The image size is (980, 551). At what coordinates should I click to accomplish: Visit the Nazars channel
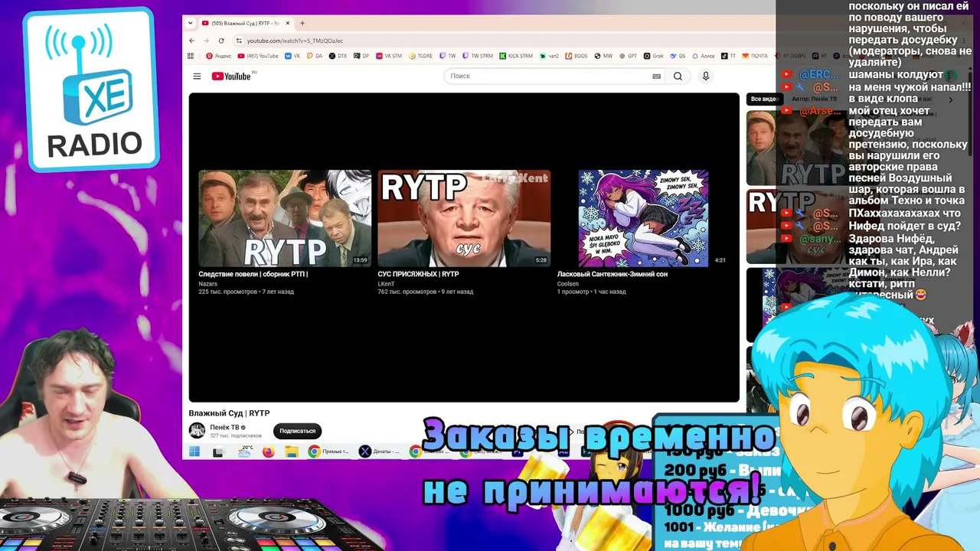(x=208, y=284)
